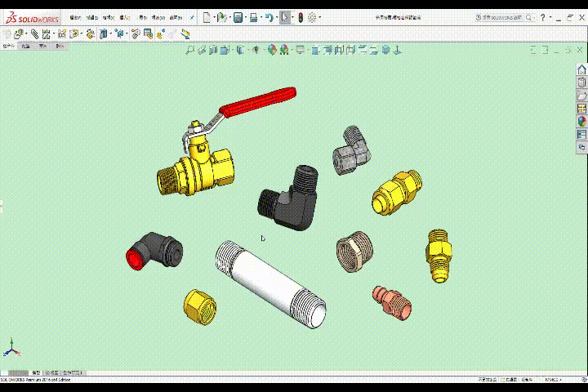Open dropdown arrow next to New icon

(x=213, y=17)
